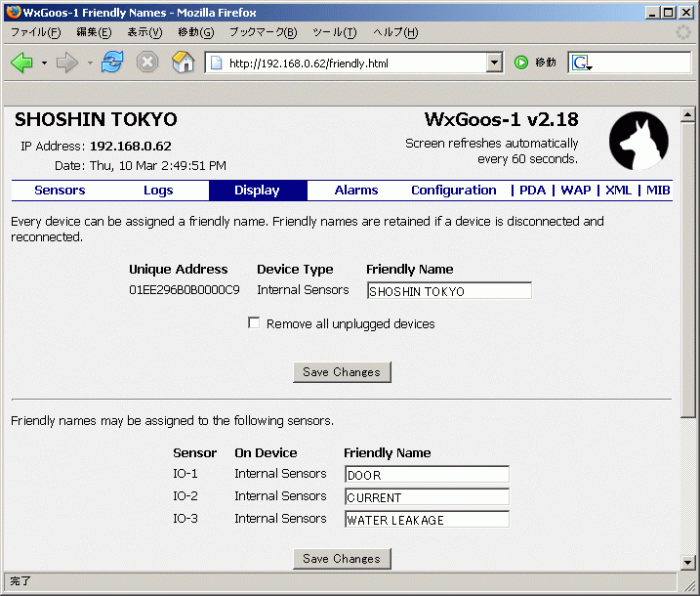Click the WATER LEAKAGE friendly name field
Viewport: 700px width, 596px height.
click(x=427, y=519)
